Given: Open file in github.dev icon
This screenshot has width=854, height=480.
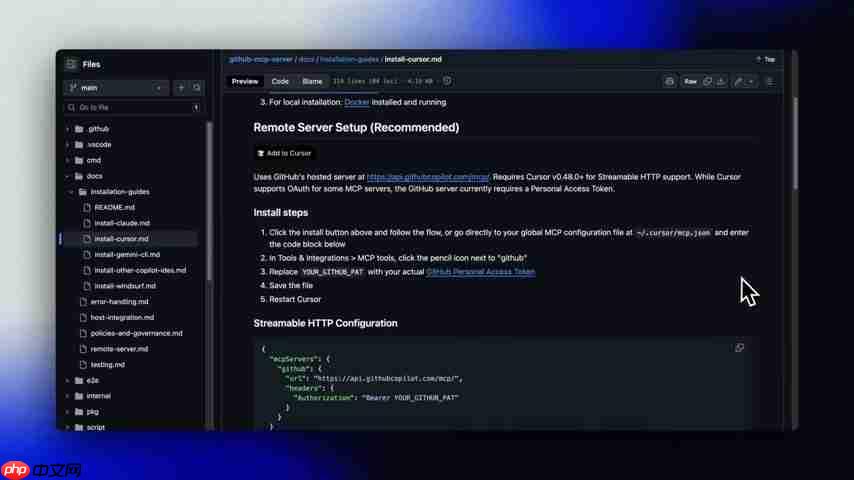Looking at the screenshot, I should (x=669, y=82).
